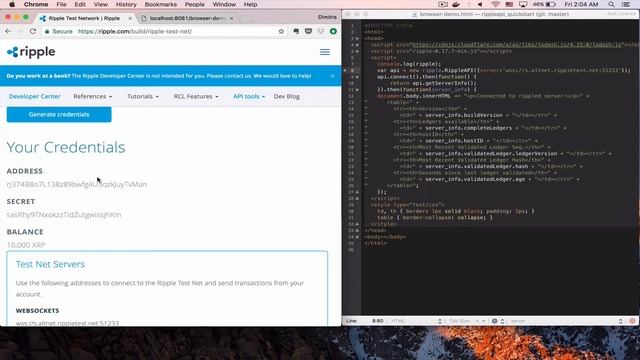Open Spotlight search magnifier icon
Image resolution: width=640 pixels, height=360 pixels.
click(x=611, y=4)
